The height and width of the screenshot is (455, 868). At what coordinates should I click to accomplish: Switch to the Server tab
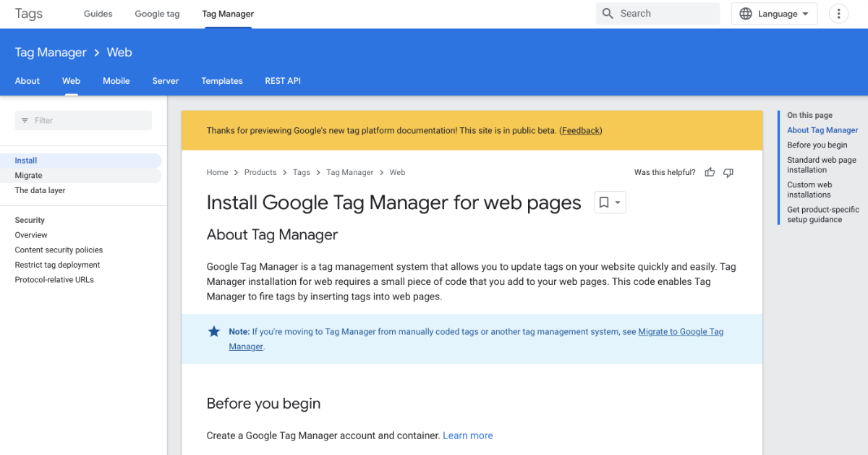tap(166, 81)
